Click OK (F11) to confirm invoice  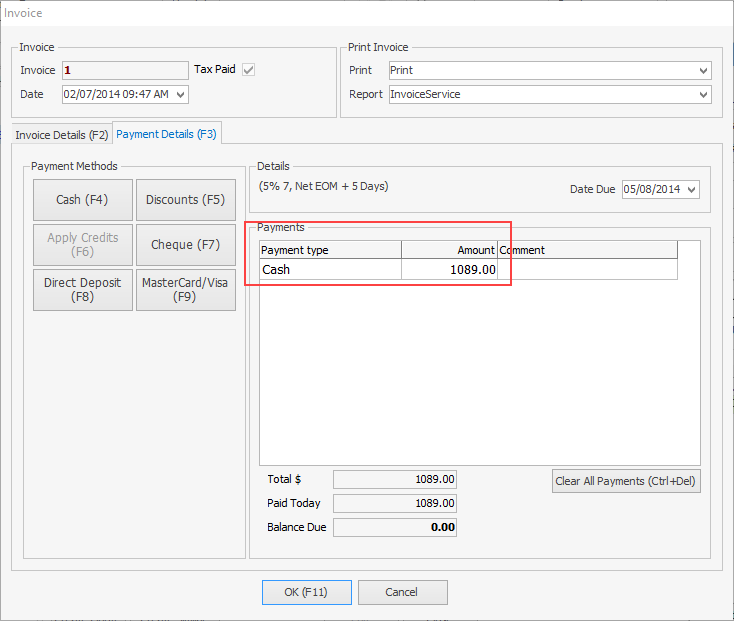[306, 592]
